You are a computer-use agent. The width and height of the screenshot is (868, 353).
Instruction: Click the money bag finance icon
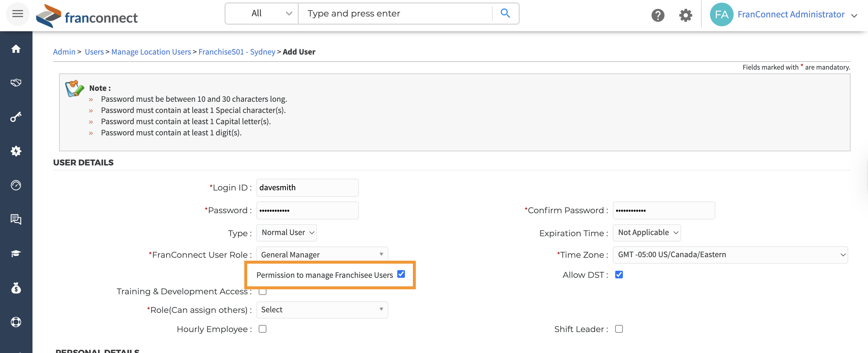coord(16,288)
